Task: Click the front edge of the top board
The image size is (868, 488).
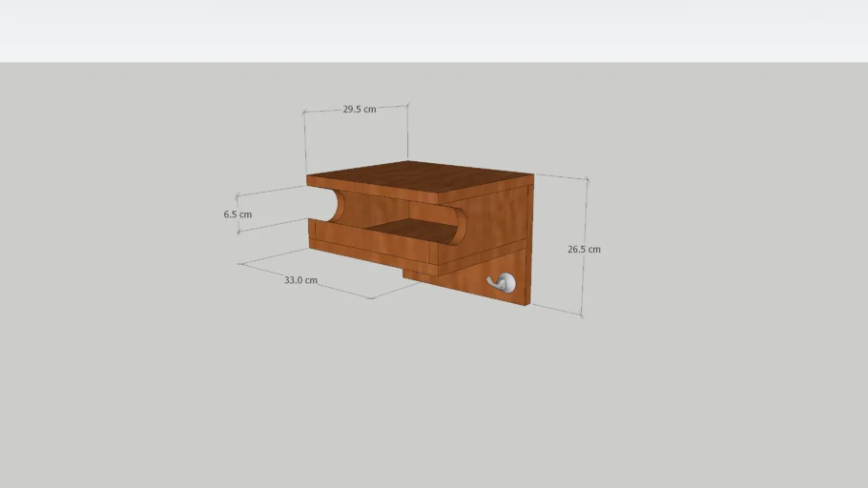Action: point(372,188)
